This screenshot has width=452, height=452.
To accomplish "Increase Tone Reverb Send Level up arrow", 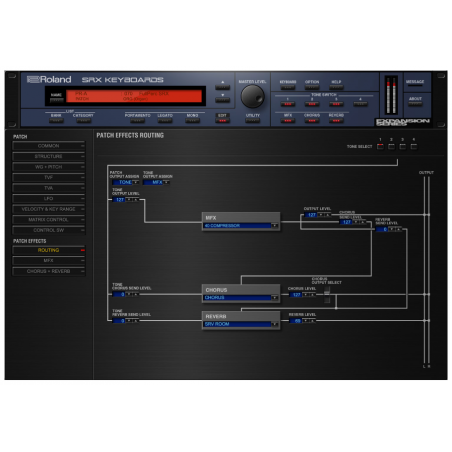I will pos(136,321).
